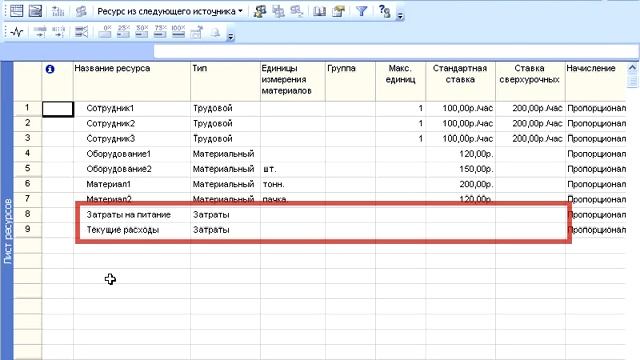Click the 'Сотрудник1' resource name cell

click(x=132, y=109)
